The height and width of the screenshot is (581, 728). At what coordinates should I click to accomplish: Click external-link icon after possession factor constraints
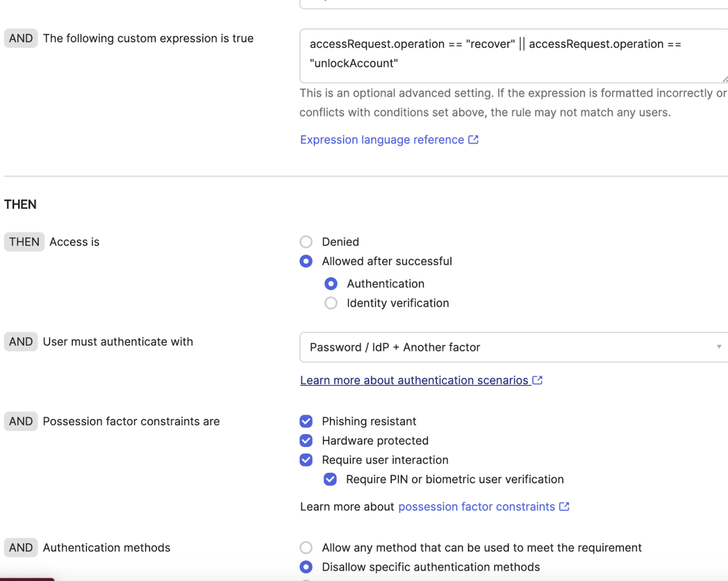564,507
